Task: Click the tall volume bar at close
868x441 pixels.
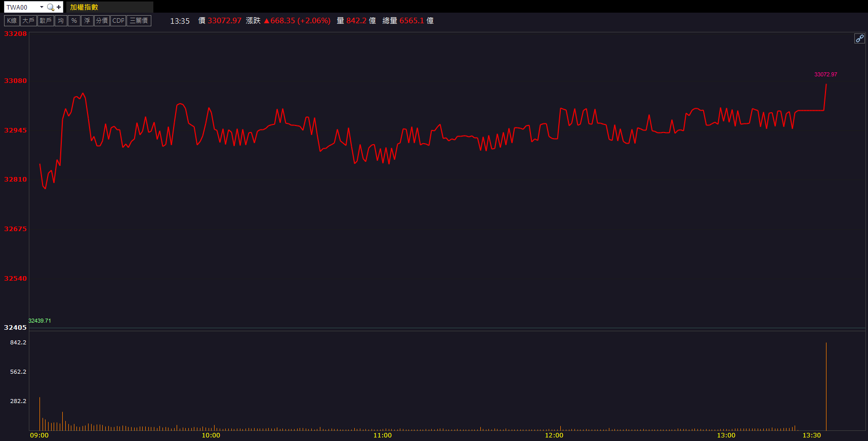Action: click(826, 387)
